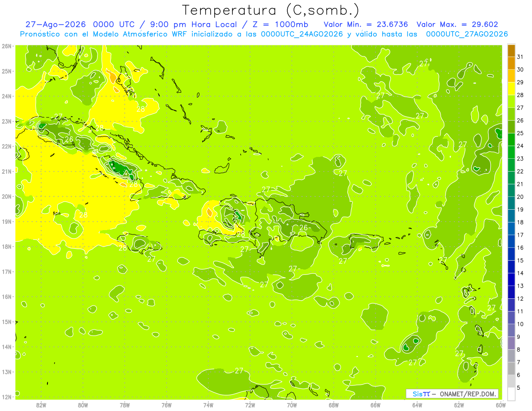Pick the legend swatch between 29 and 30
532x411 pixels.
click(511, 76)
